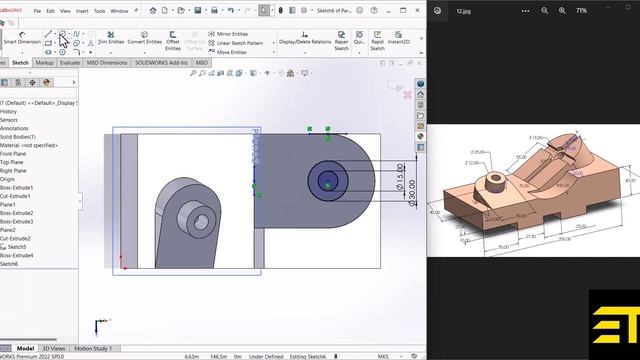Expand the Linear Sketch Pattern dropdown arrow
This screenshot has height=360, width=640.
273,43
